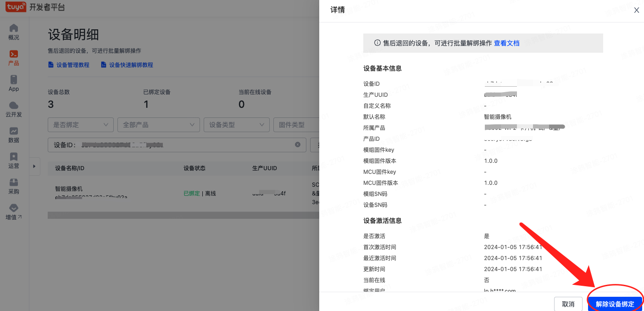Click the 取消 cancel button
The image size is (644, 311).
[568, 304]
